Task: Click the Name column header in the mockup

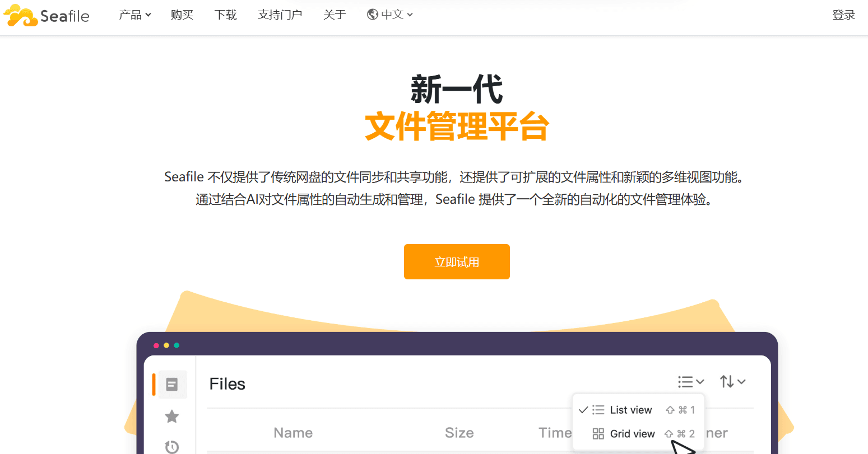Action: [293, 433]
